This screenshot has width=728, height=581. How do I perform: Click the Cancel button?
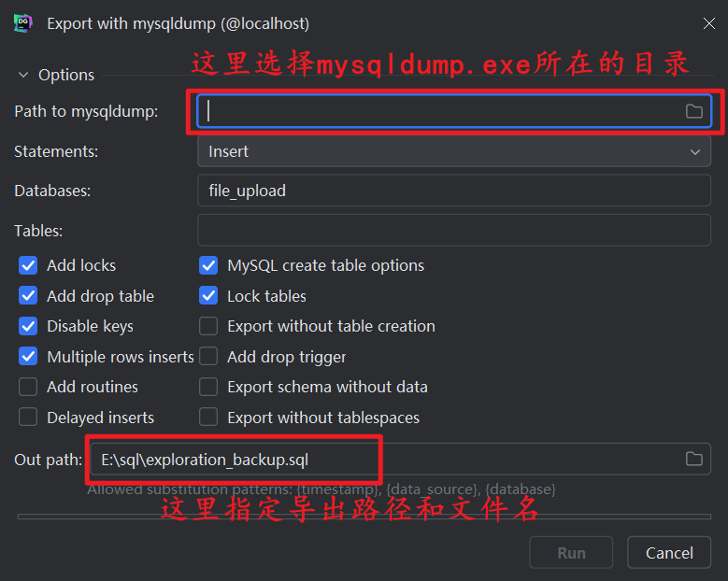[668, 552]
